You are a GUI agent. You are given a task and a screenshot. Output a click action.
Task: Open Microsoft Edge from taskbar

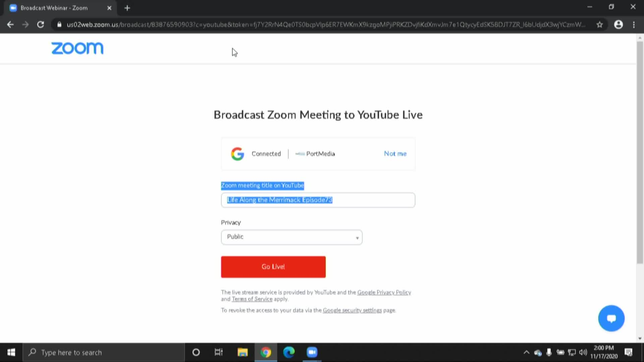289,352
